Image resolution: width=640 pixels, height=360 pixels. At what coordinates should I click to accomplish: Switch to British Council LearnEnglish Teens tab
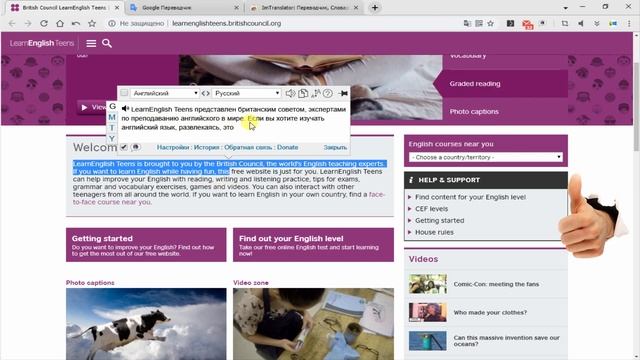(65, 8)
